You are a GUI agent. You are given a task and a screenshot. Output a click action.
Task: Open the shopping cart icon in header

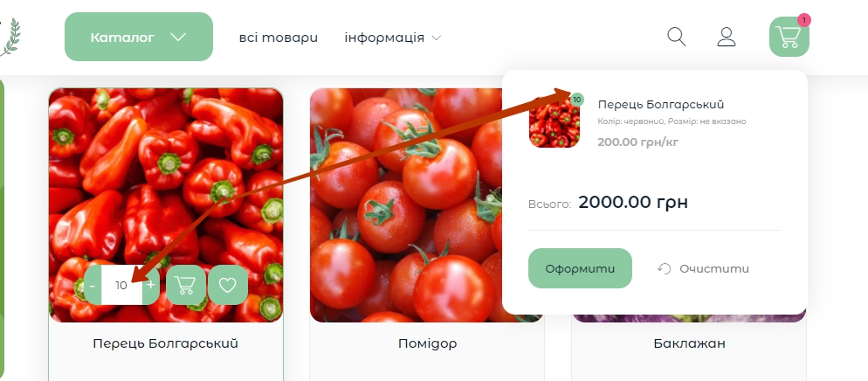tap(789, 37)
